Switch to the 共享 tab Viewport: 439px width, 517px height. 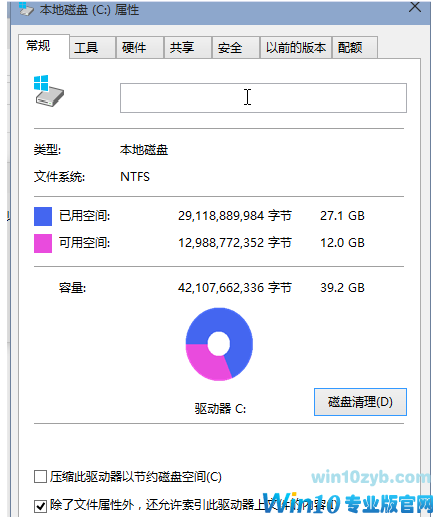pos(188,48)
